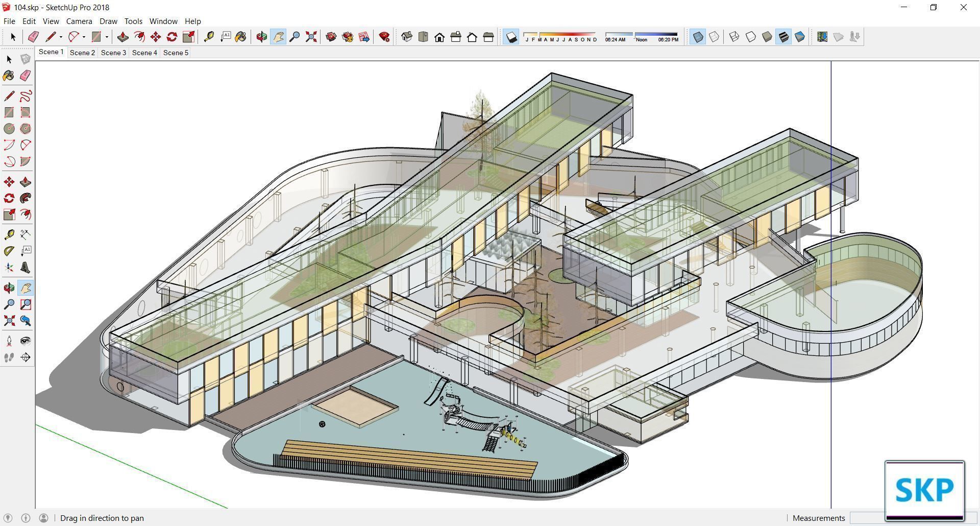This screenshot has height=526, width=980.
Task: Choose Rotated Rectangle tool in left toolbar
Action: pyautogui.click(x=26, y=112)
